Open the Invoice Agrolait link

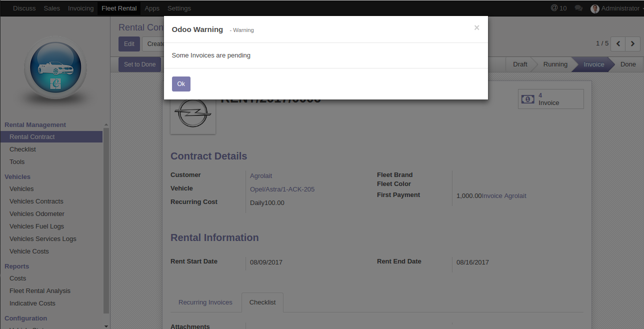pos(504,196)
